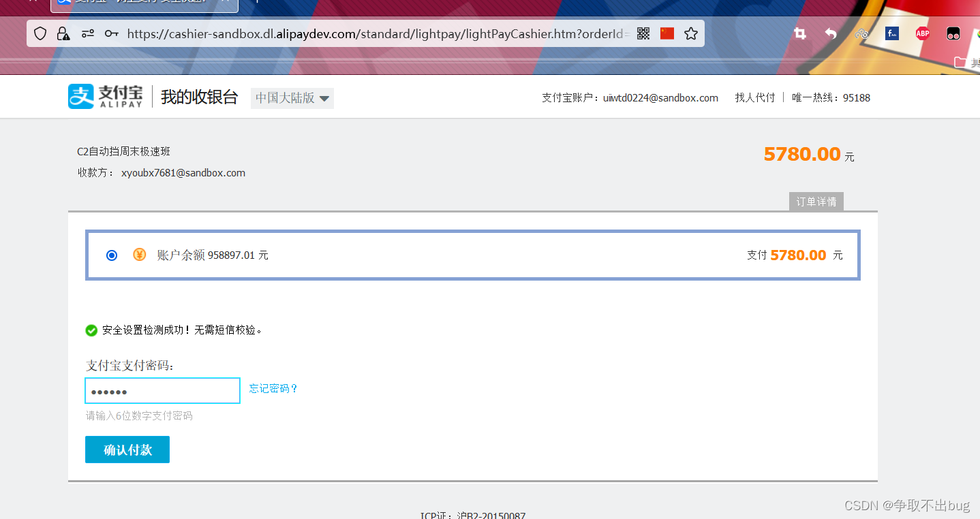The width and height of the screenshot is (980, 519).
Task: Click the hotline text 唯一热线：95188
Action: point(831,97)
